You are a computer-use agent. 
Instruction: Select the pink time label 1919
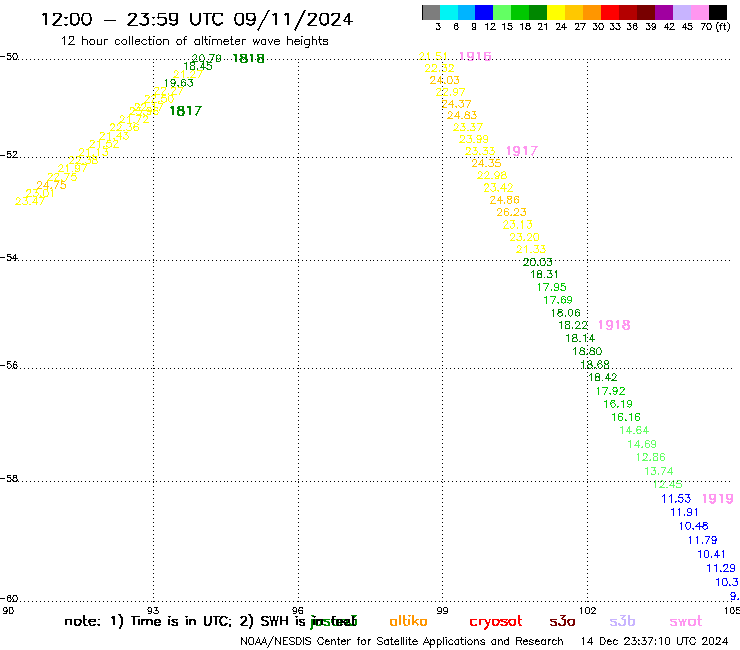(717, 498)
